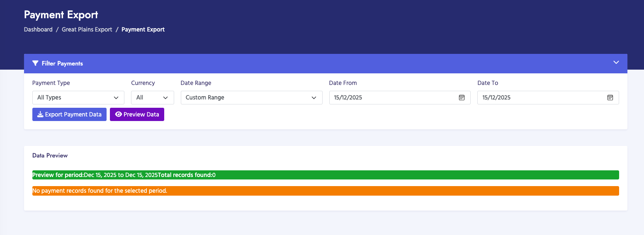Click the Data Preview heading
Viewport: 644px width, 235px height.
click(50, 155)
